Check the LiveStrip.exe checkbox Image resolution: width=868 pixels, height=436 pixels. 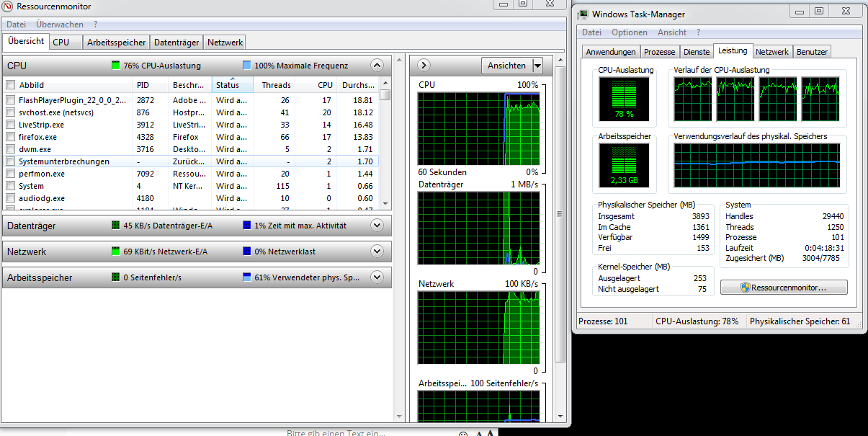coord(11,125)
